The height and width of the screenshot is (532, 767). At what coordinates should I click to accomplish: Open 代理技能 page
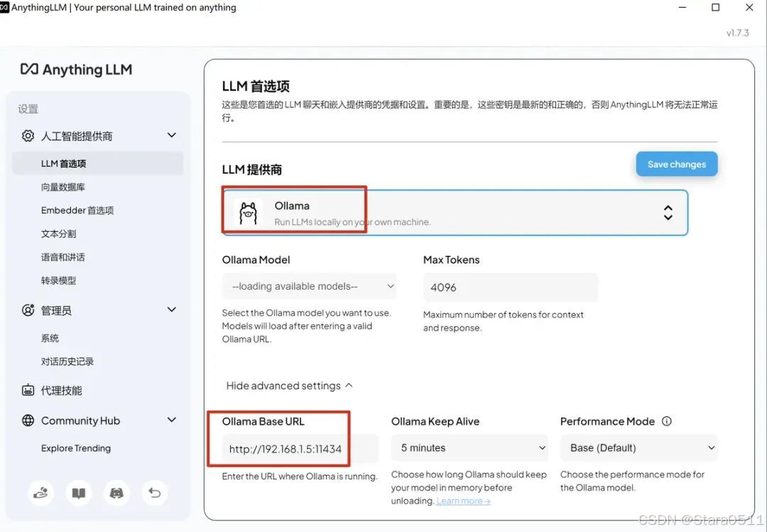click(x=62, y=391)
